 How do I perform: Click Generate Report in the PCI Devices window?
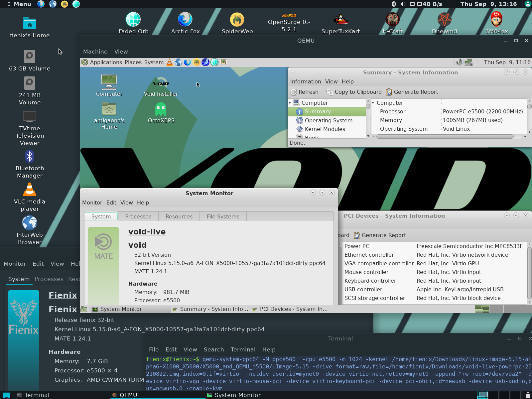(x=380, y=235)
